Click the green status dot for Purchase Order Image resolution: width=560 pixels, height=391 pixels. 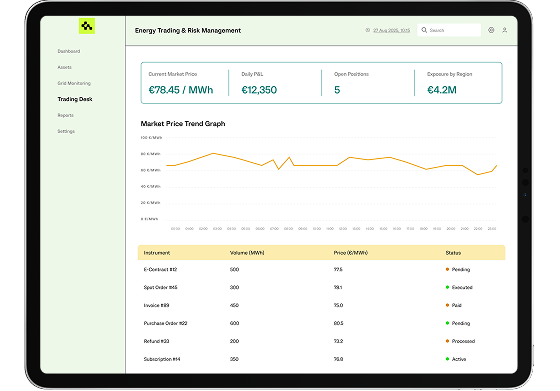pos(447,323)
